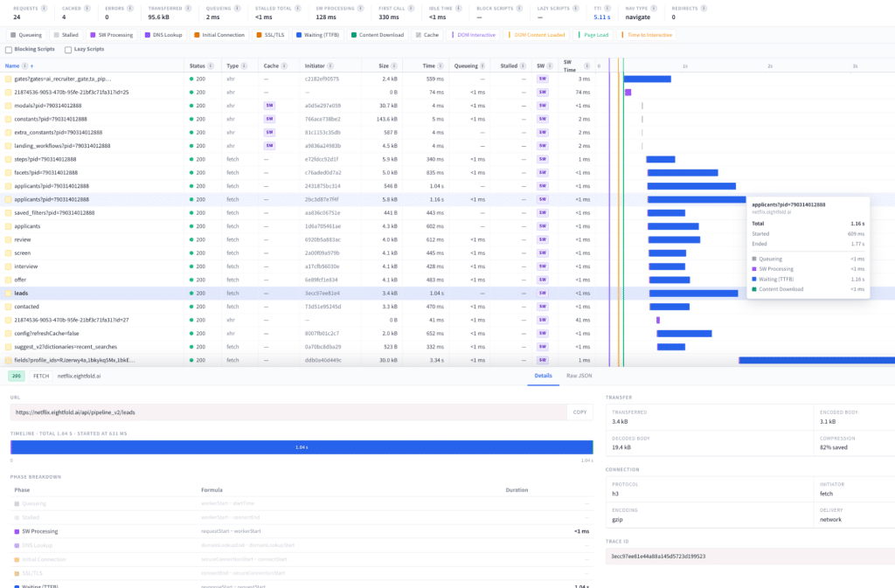Sort by the Time column header

tap(428, 66)
